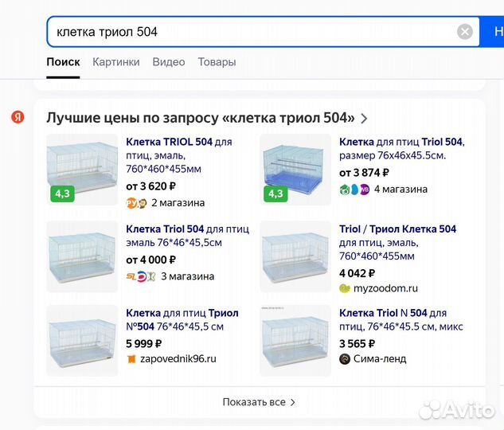Open the Картинки tab

coord(116,62)
